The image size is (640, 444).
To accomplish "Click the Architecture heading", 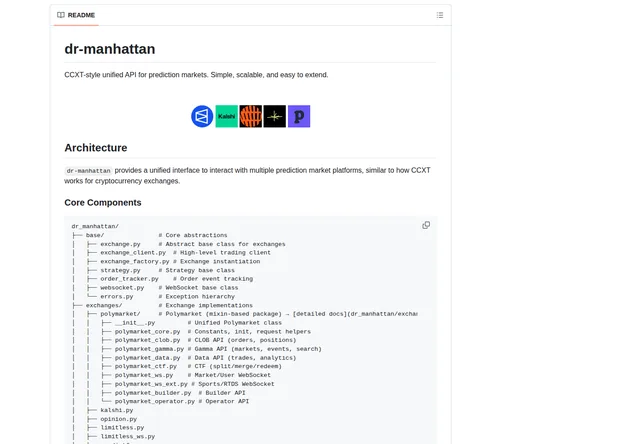I will coord(96,148).
